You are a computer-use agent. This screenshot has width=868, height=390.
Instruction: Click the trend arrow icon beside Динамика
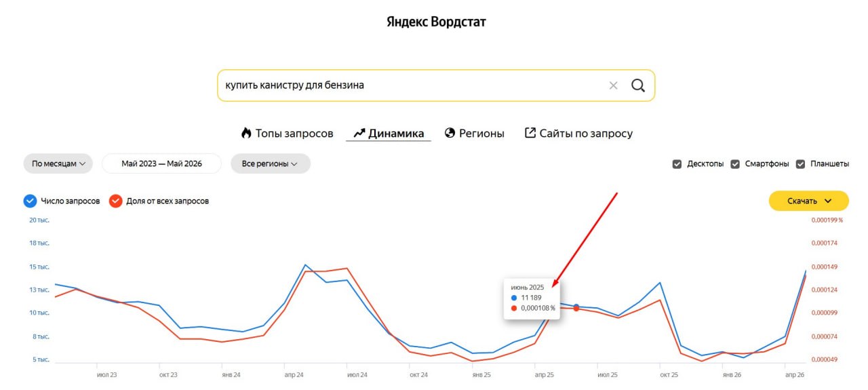coord(359,134)
